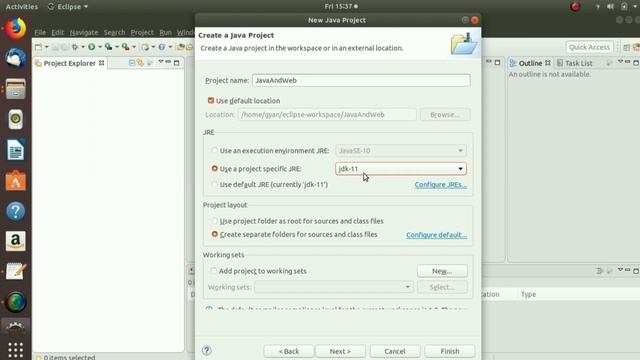Select Use default JRE (currently 'jdk-11')
640x360 pixels.
(215, 184)
